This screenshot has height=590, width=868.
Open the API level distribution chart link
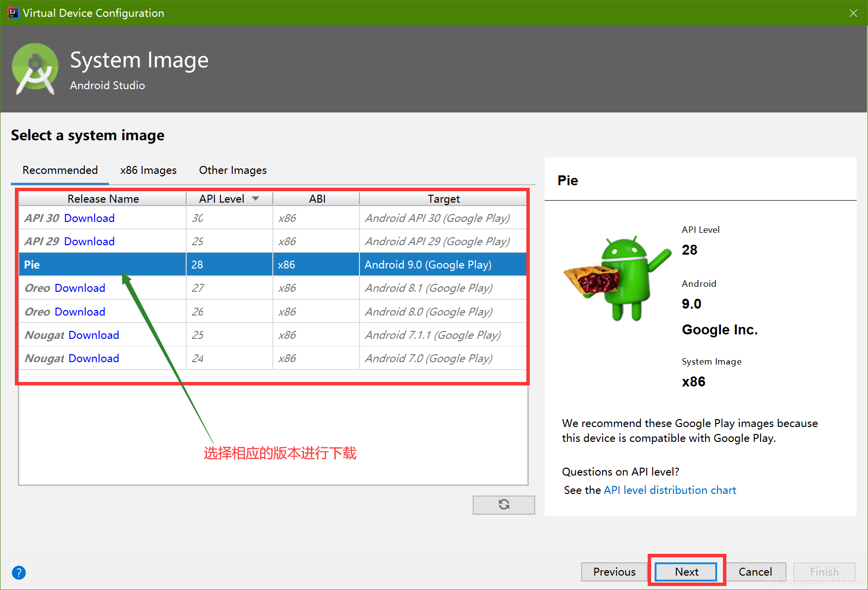tap(669, 490)
